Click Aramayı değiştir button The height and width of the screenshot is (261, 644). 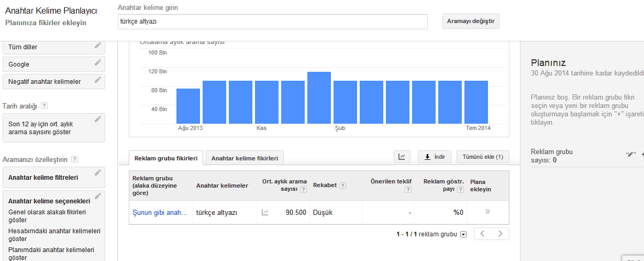(x=471, y=21)
